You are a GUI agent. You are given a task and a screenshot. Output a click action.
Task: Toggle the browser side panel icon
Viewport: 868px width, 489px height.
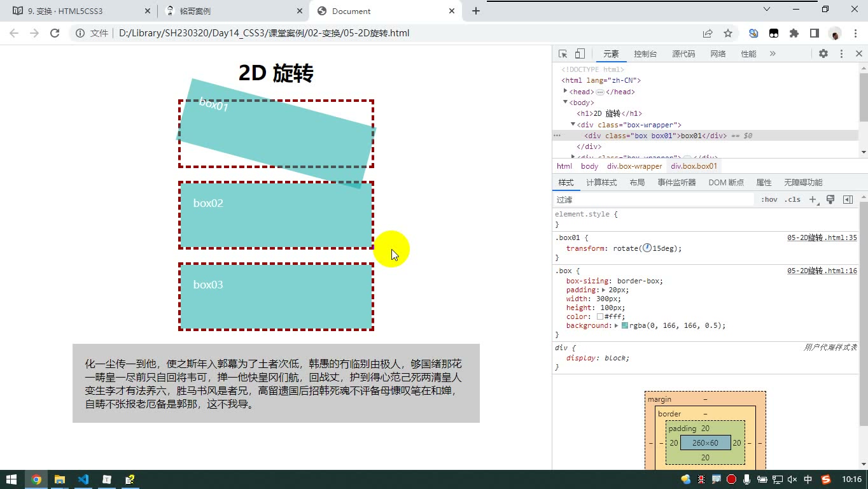coord(814,33)
